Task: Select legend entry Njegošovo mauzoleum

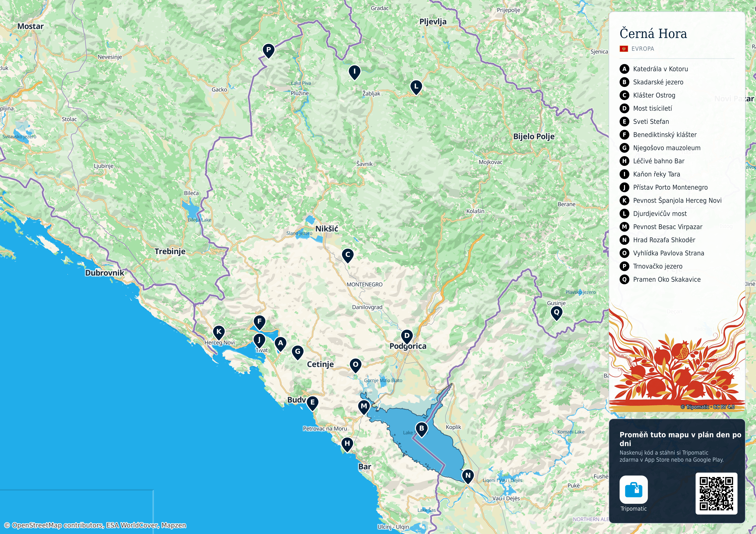Action: tap(667, 148)
